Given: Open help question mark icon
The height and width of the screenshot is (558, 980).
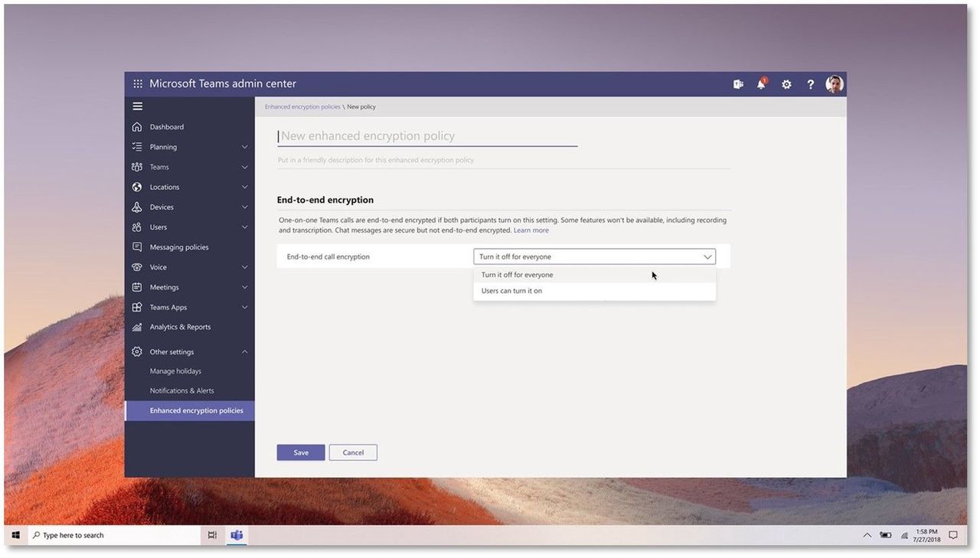Looking at the screenshot, I should [x=811, y=84].
